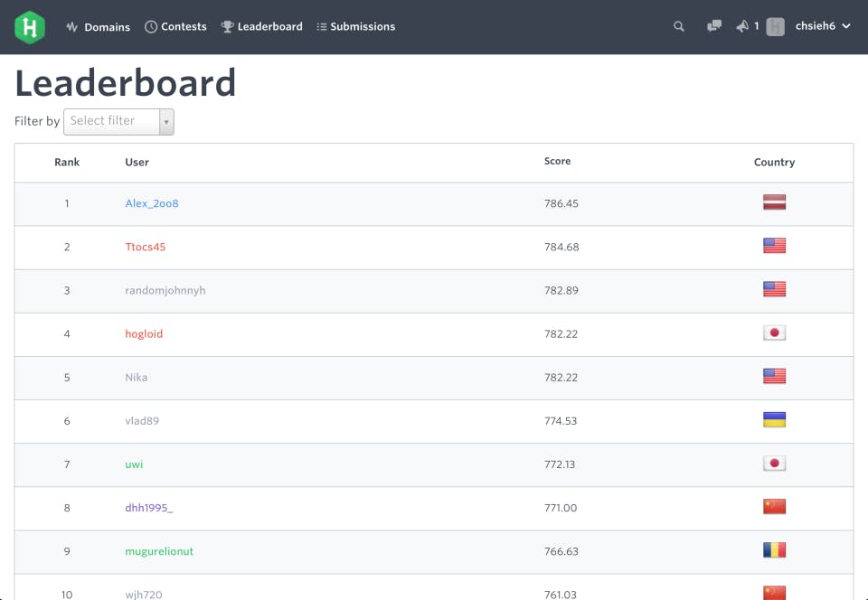Click the Japan flag next to hogloid

(774, 333)
